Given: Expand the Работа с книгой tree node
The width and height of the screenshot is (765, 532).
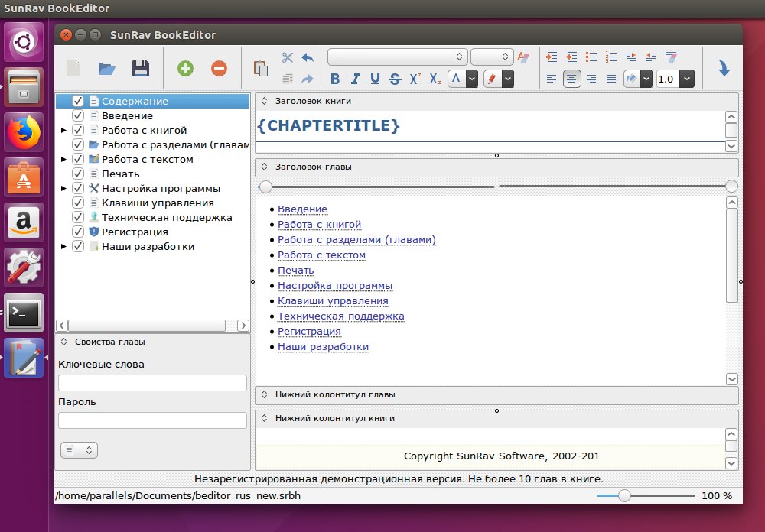Looking at the screenshot, I should (63, 130).
